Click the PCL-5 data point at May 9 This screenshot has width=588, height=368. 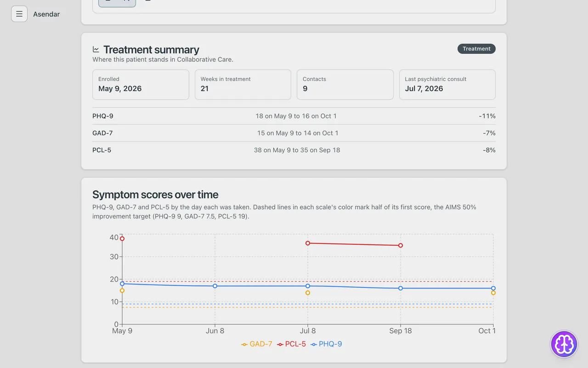122,239
